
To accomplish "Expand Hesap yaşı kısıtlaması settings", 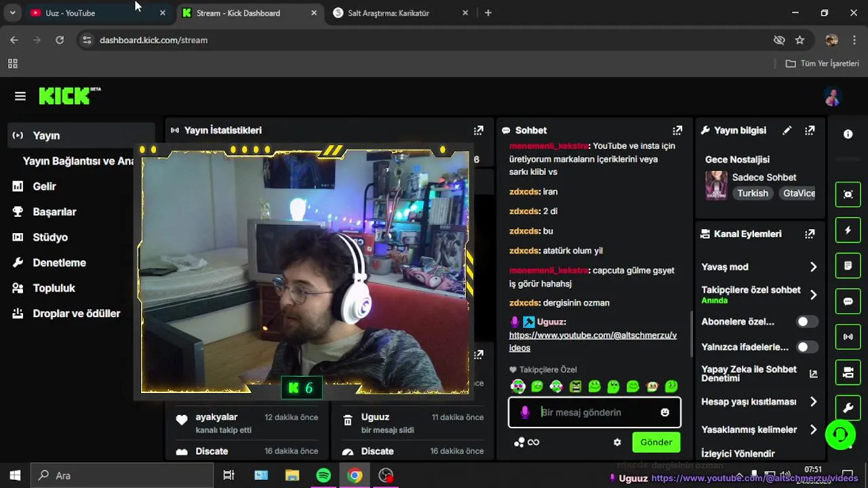I will point(813,402).
